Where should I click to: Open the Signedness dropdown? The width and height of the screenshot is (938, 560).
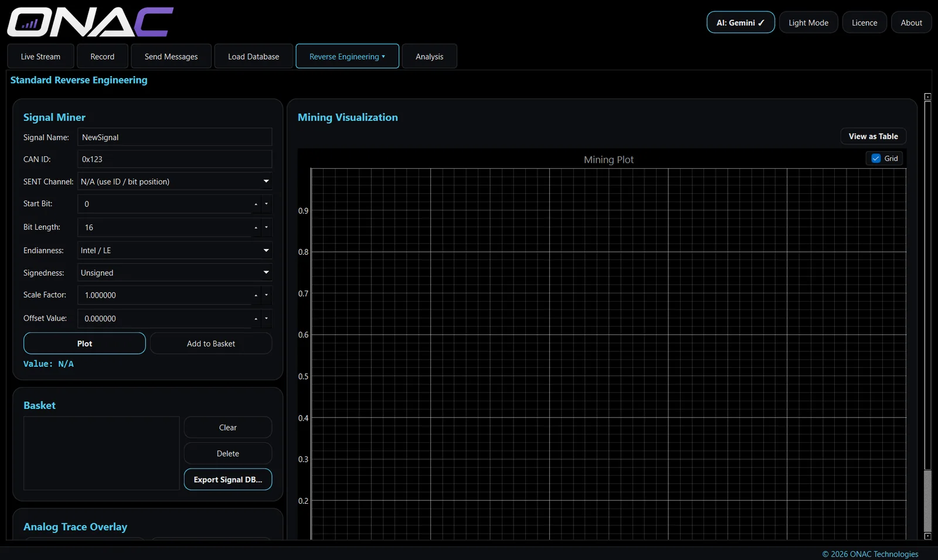pos(175,272)
